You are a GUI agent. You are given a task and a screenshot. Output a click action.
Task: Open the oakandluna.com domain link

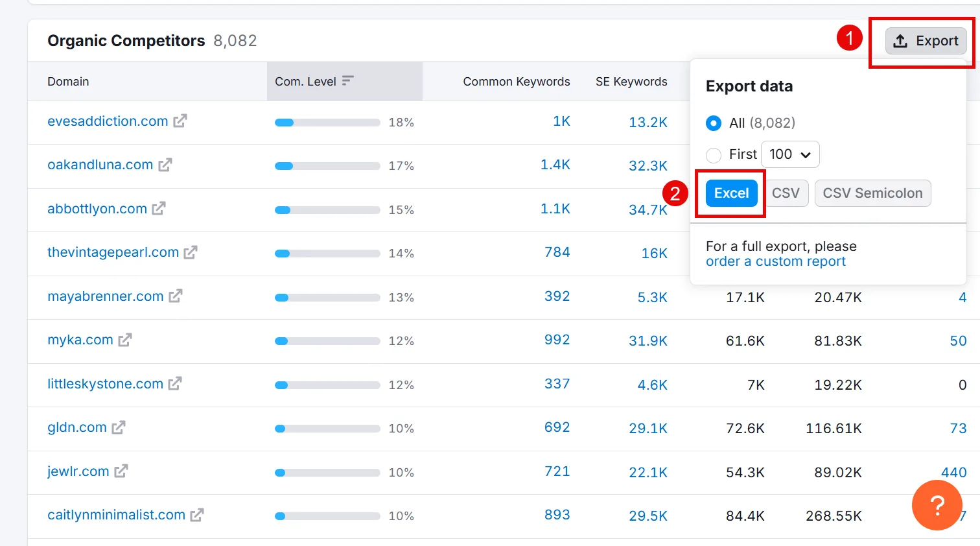[x=100, y=165]
